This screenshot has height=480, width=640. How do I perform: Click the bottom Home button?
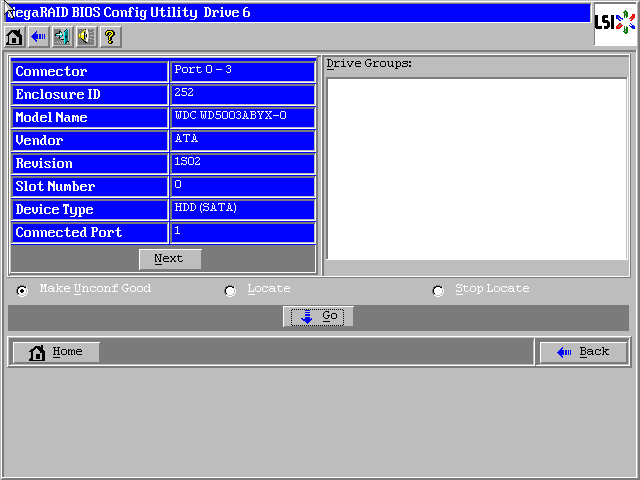click(x=56, y=352)
